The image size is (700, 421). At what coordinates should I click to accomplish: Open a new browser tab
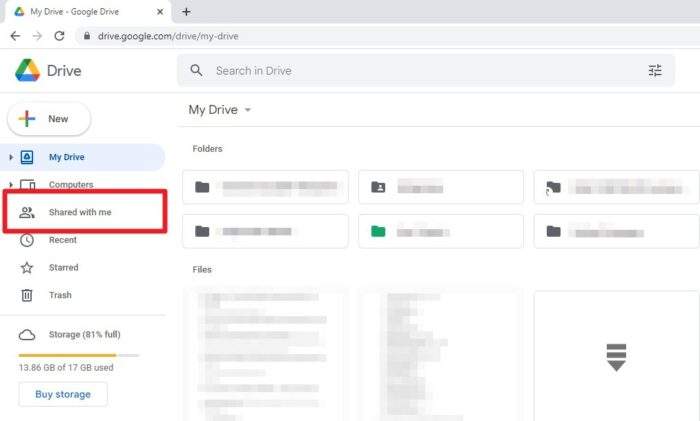pyautogui.click(x=186, y=12)
